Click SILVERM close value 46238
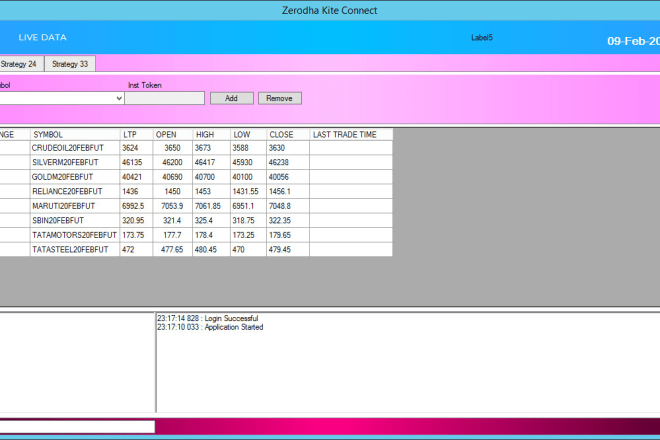The height and width of the screenshot is (440, 660). [288, 162]
